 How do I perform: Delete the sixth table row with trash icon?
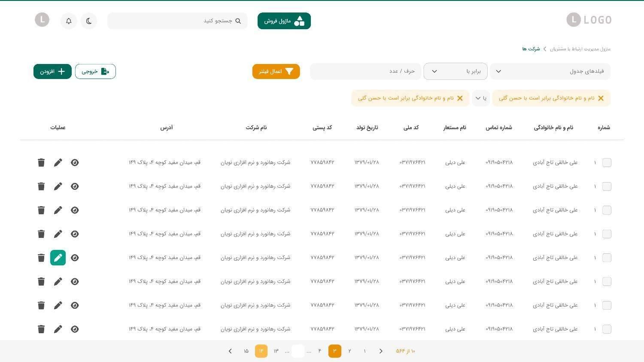41,281
